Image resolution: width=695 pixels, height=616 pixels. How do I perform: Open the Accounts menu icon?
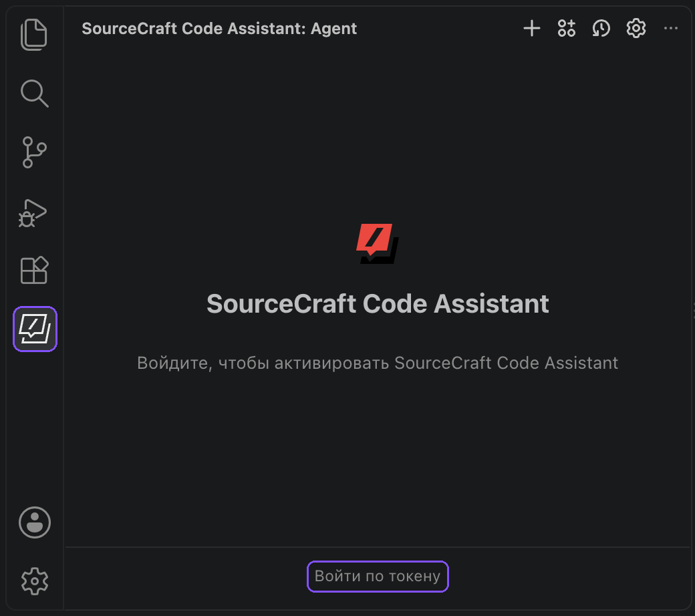[35, 522]
